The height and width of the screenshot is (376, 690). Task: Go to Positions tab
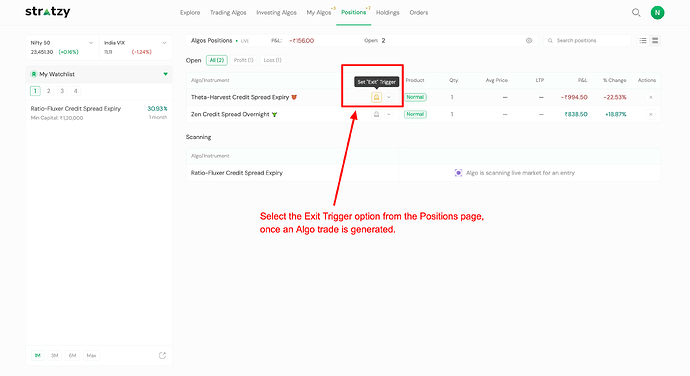[353, 12]
